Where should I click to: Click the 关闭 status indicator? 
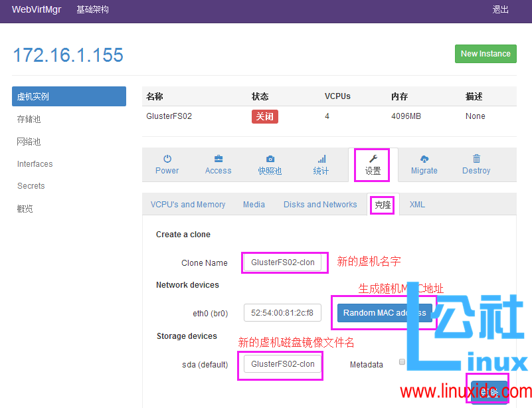264,116
